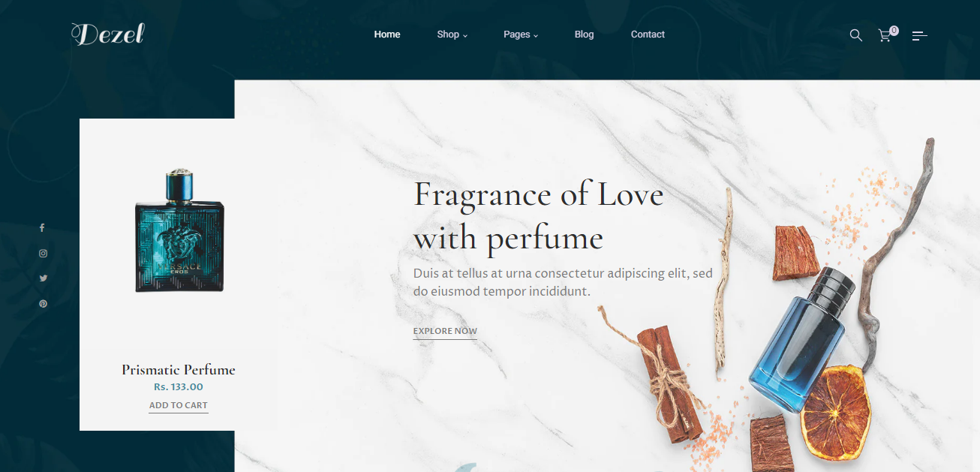Click the Versace Eros bottle thumbnail

179,231
